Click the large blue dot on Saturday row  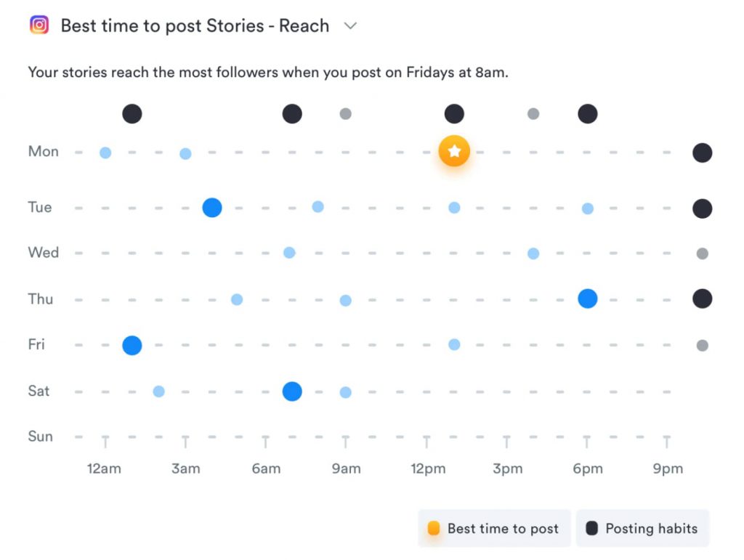tap(291, 391)
